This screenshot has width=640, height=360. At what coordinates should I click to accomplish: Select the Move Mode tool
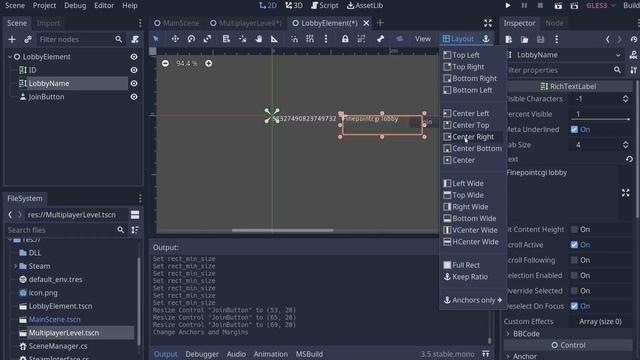(175, 39)
